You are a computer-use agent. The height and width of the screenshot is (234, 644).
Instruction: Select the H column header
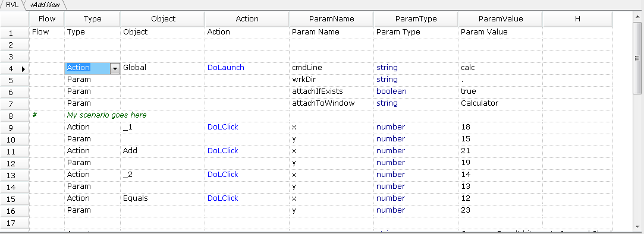[x=577, y=19]
